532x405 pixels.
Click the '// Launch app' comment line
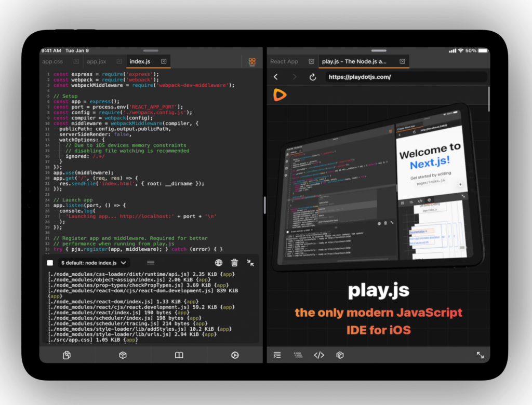point(73,200)
